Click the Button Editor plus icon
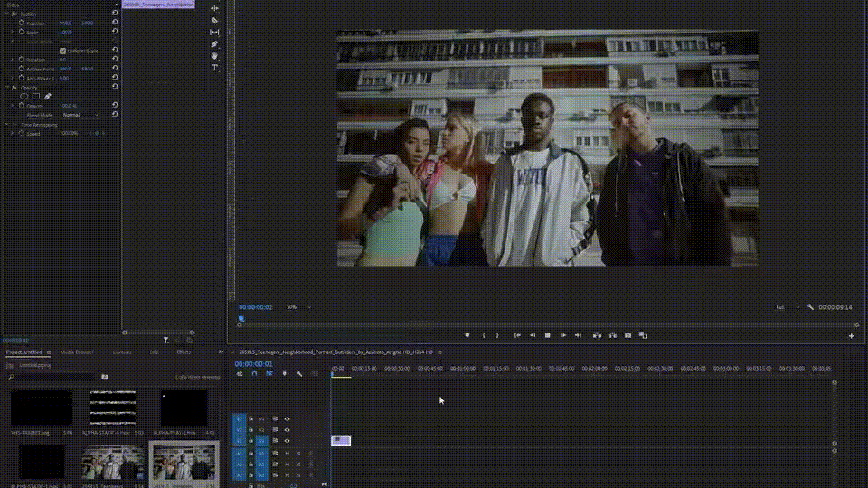 851,336
